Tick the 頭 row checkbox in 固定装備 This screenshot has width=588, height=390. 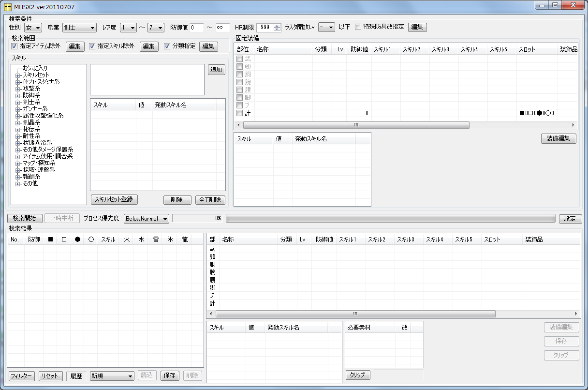click(239, 67)
